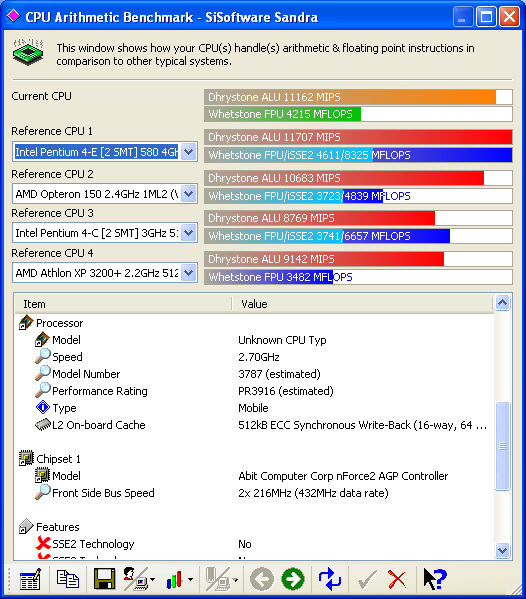Select the Chipset 1 Model row
Image resolution: width=526 pixels, height=599 pixels.
point(254,476)
